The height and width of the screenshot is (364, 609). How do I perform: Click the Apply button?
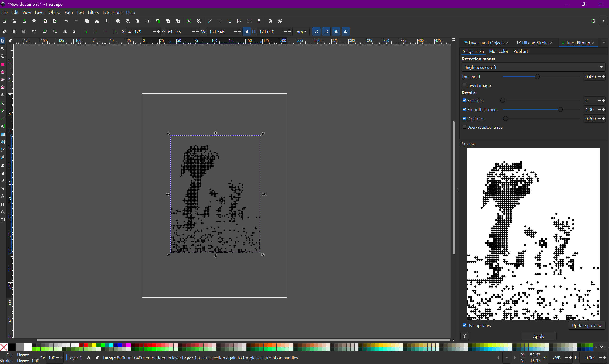click(x=538, y=336)
